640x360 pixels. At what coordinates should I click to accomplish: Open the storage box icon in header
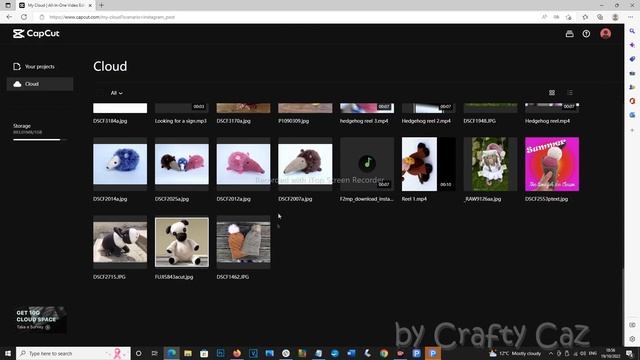tap(569, 34)
